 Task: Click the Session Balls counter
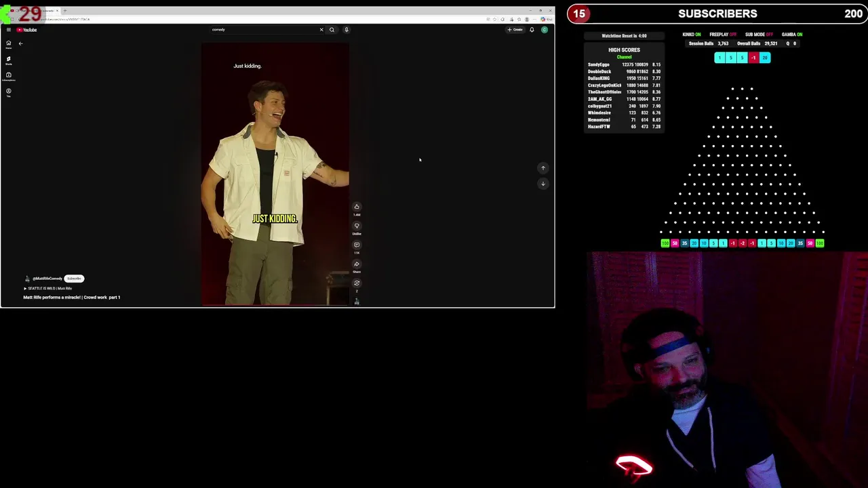click(x=709, y=43)
